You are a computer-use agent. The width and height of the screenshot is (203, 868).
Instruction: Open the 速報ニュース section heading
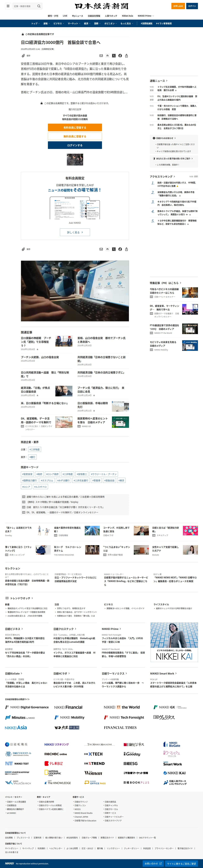coord(158,81)
